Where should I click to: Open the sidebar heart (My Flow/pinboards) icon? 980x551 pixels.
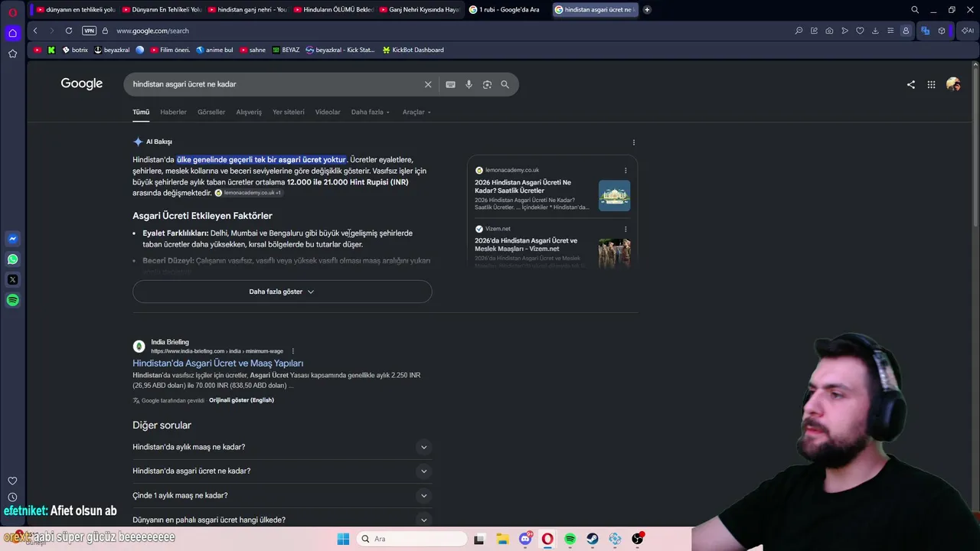(x=12, y=481)
